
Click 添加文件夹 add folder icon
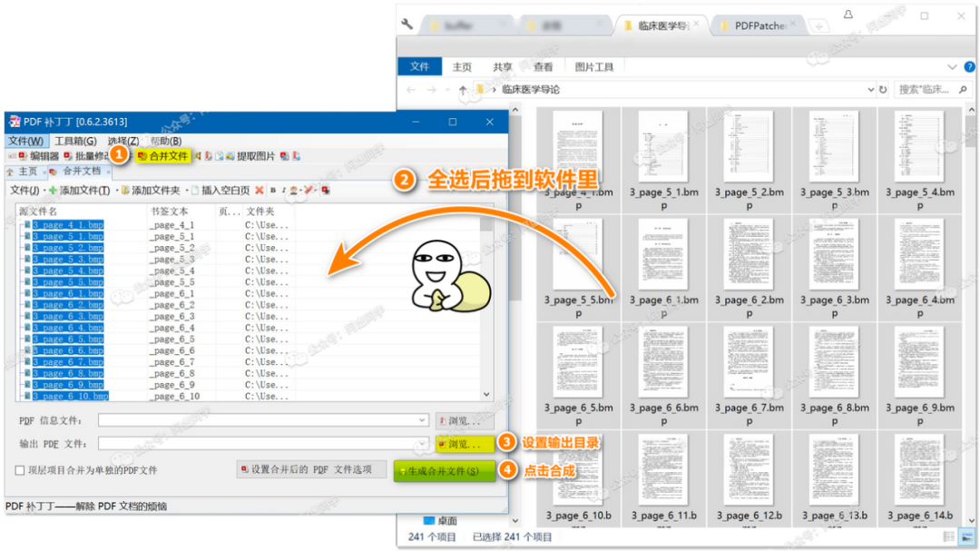(x=125, y=190)
